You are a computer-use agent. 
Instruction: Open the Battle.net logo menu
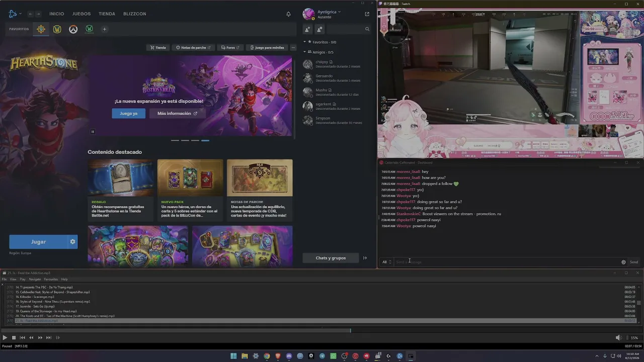(x=15, y=14)
